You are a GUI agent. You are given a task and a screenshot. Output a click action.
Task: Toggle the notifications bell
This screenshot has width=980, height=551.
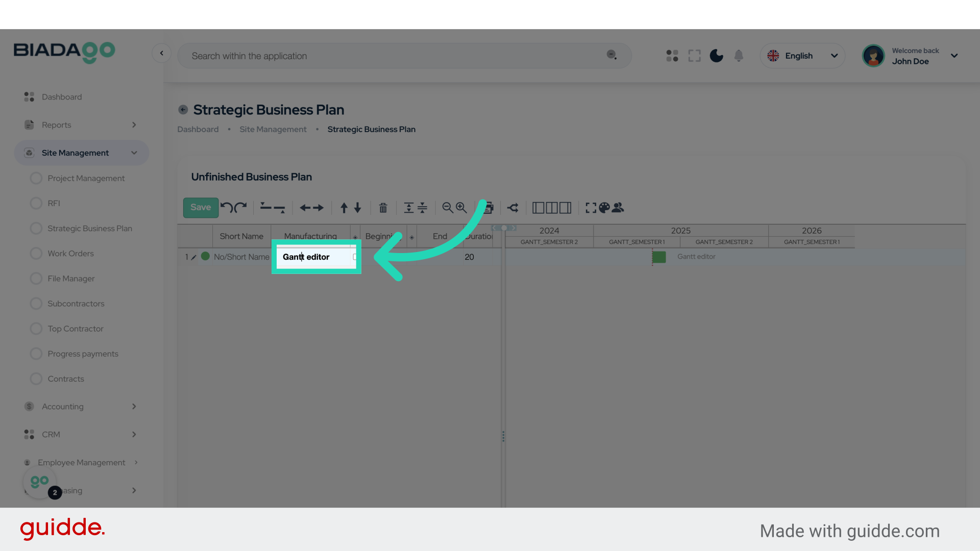(x=739, y=56)
